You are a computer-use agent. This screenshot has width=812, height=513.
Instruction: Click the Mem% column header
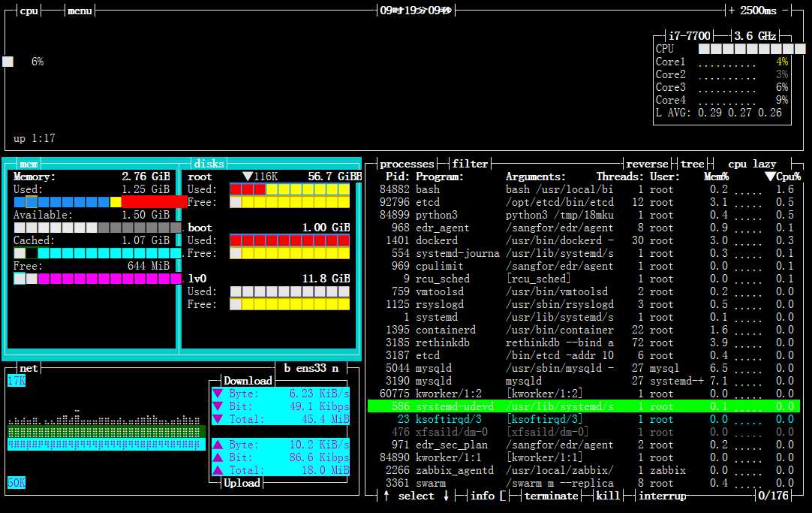click(716, 177)
